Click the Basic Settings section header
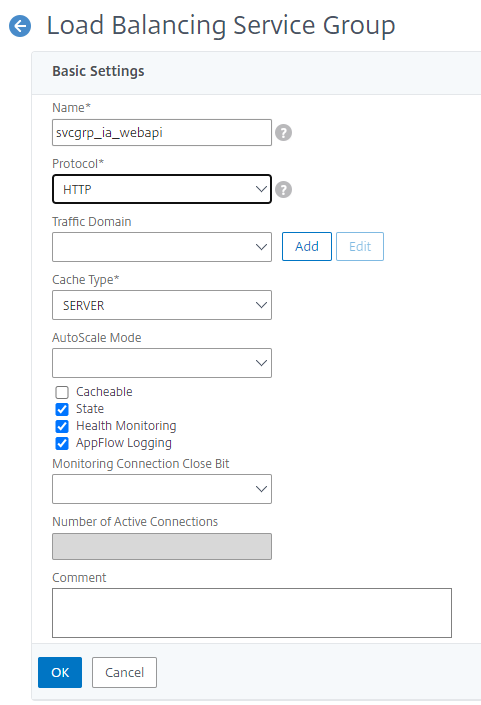Image resolution: width=481 pixels, height=705 pixels. (x=98, y=71)
